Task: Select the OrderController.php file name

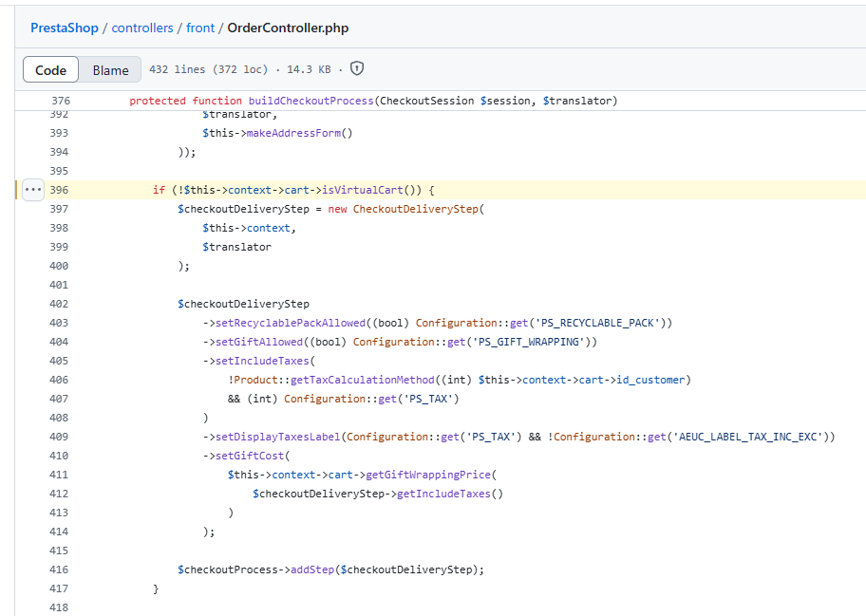Action: [x=288, y=28]
